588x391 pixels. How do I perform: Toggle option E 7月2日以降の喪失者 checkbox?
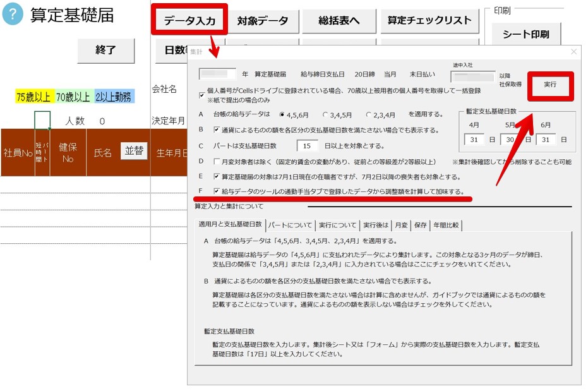coord(217,176)
